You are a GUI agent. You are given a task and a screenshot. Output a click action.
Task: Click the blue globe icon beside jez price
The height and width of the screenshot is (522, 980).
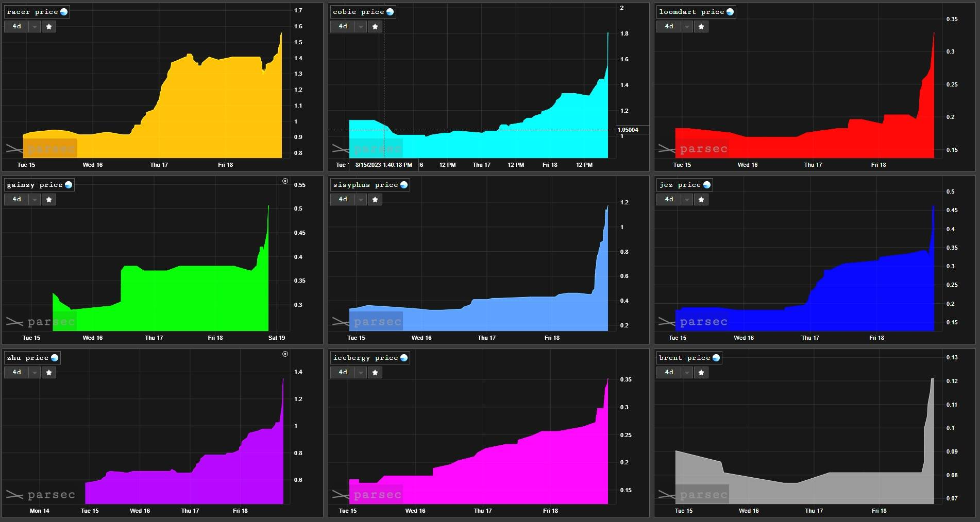tap(707, 185)
